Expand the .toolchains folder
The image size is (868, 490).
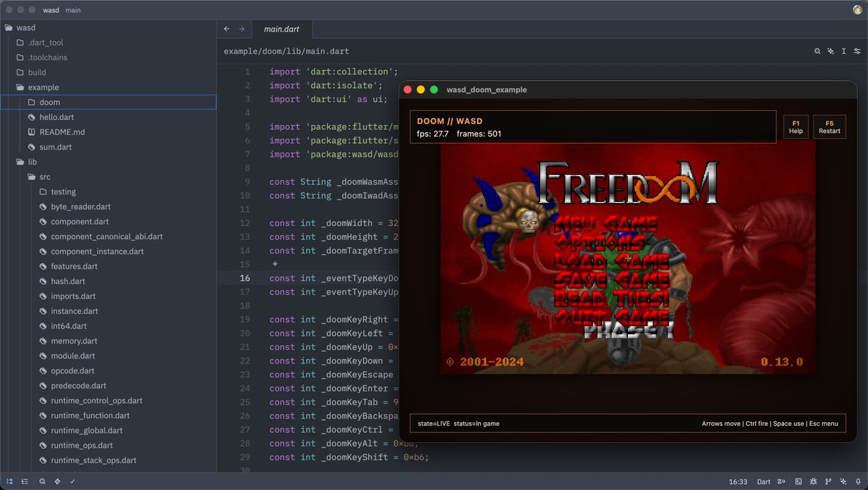pos(109,57)
